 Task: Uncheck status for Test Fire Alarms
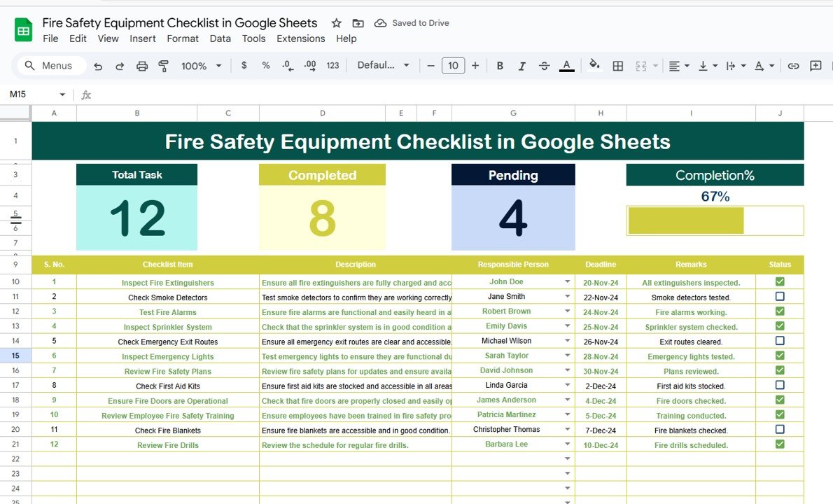[780, 311]
